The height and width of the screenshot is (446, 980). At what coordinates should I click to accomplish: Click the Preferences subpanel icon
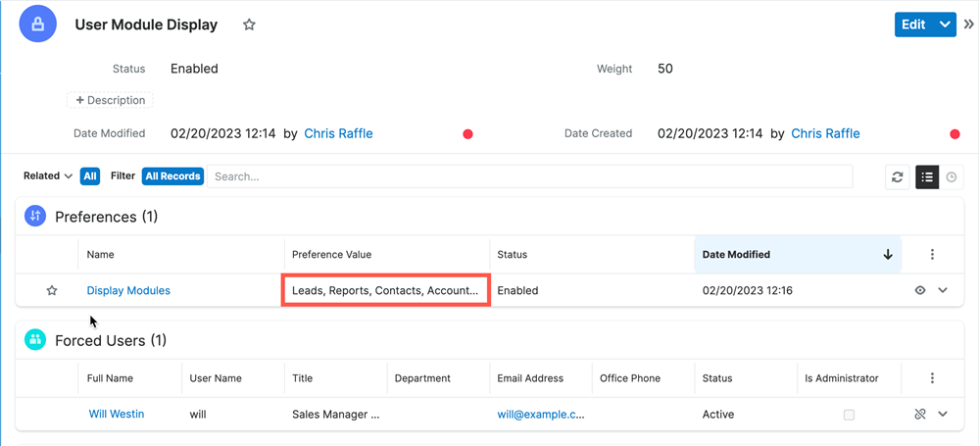tap(36, 217)
